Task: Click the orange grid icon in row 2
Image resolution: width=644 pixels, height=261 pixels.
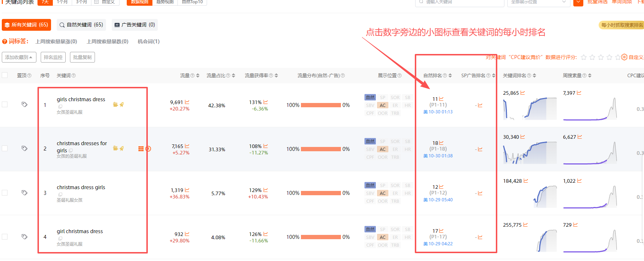Action: [141, 149]
